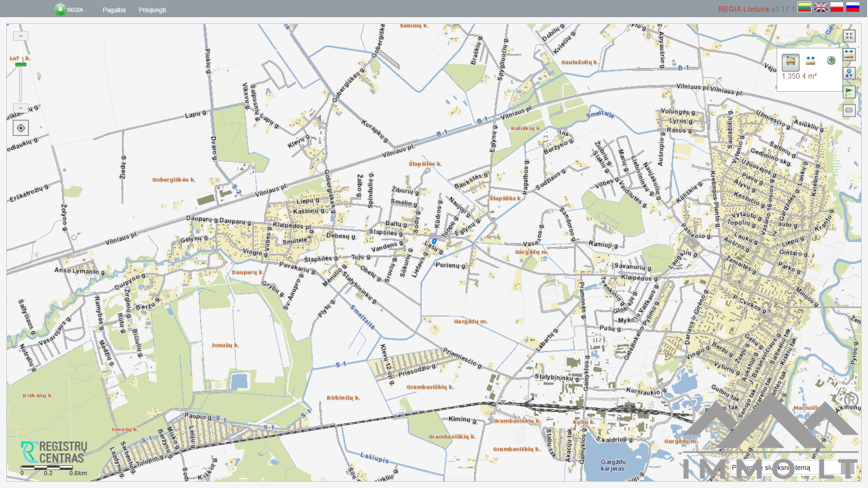Image resolution: width=868 pixels, height=488 pixels.
Task: Toggle the ruler measurement sidebar button
Action: click(849, 54)
